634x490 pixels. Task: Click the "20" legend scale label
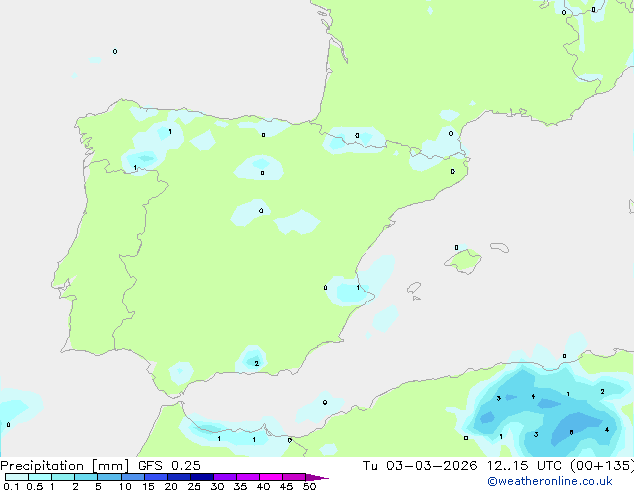tap(171, 486)
